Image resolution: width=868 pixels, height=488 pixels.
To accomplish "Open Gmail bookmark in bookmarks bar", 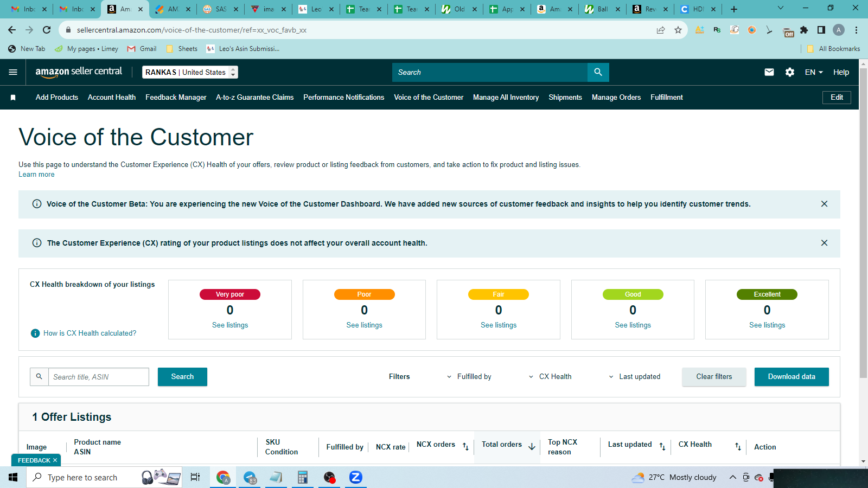I will point(142,49).
